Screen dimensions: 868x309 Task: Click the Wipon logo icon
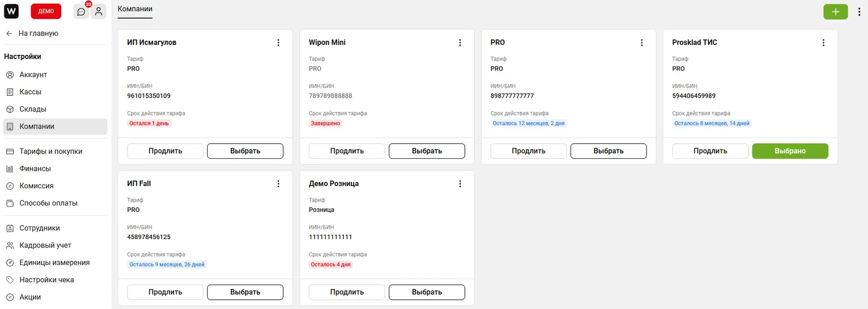[11, 11]
